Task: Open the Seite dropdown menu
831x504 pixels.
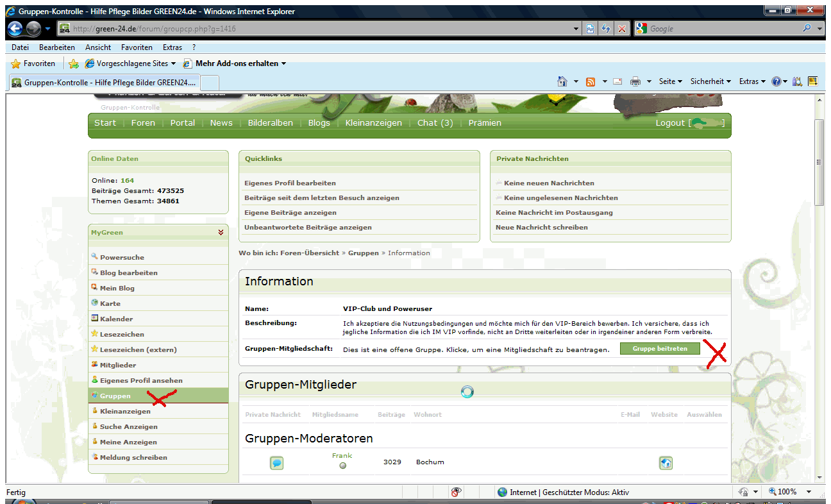Action: (x=670, y=81)
